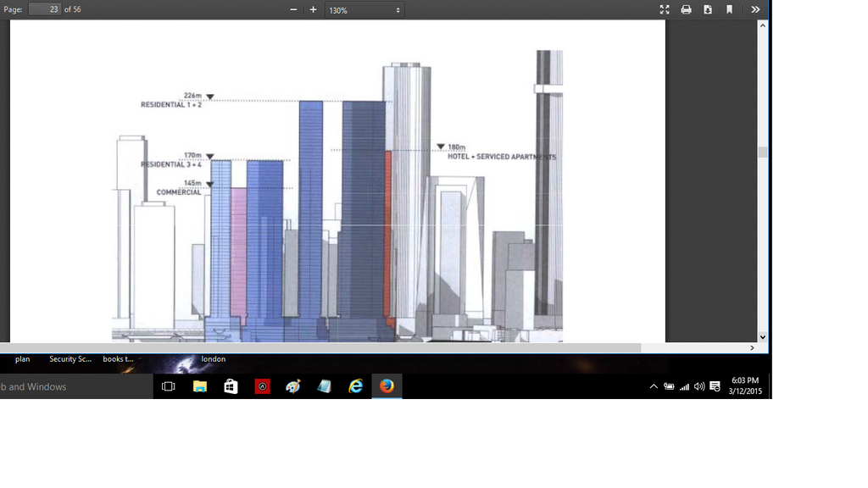Click the zoom in plus button

pos(313,10)
